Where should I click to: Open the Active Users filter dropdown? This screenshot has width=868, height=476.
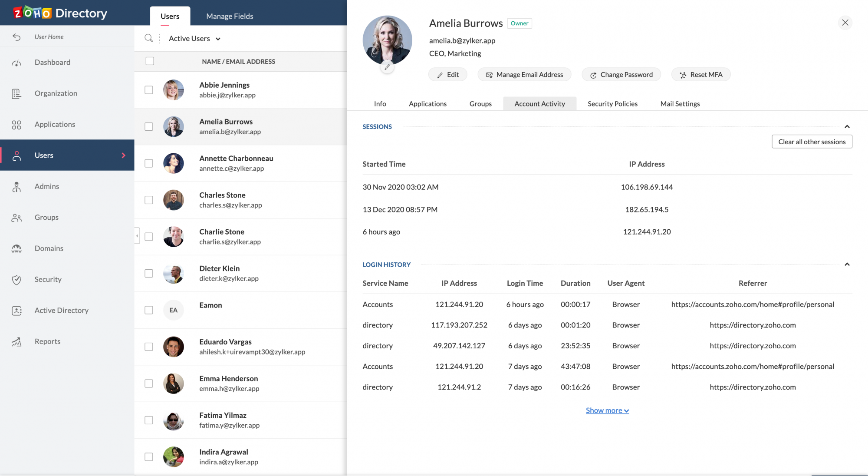click(x=195, y=39)
